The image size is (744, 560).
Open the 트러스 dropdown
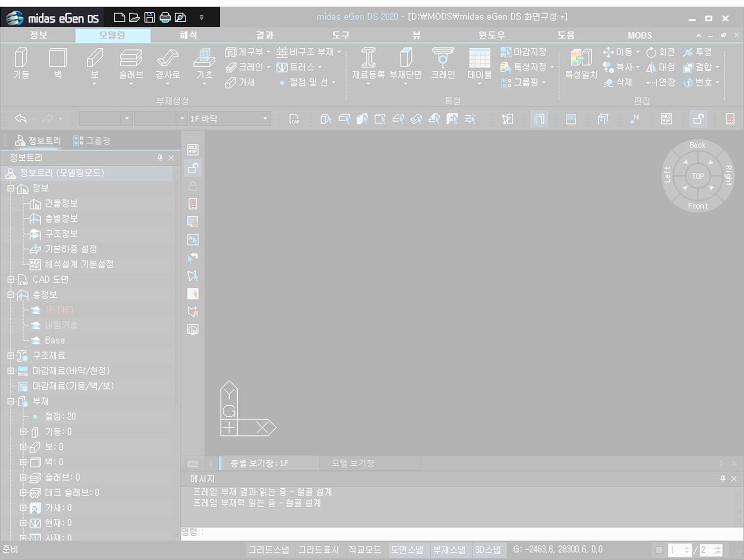pyautogui.click(x=320, y=67)
